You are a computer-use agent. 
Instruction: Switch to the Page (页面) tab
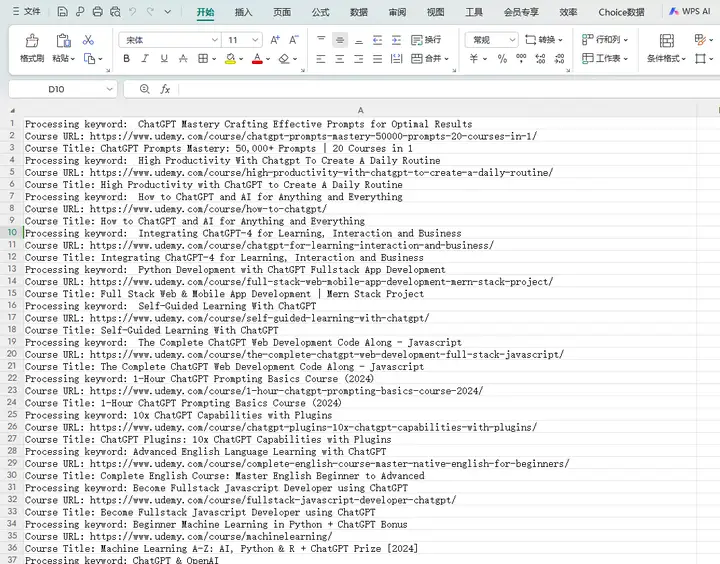pos(282,12)
